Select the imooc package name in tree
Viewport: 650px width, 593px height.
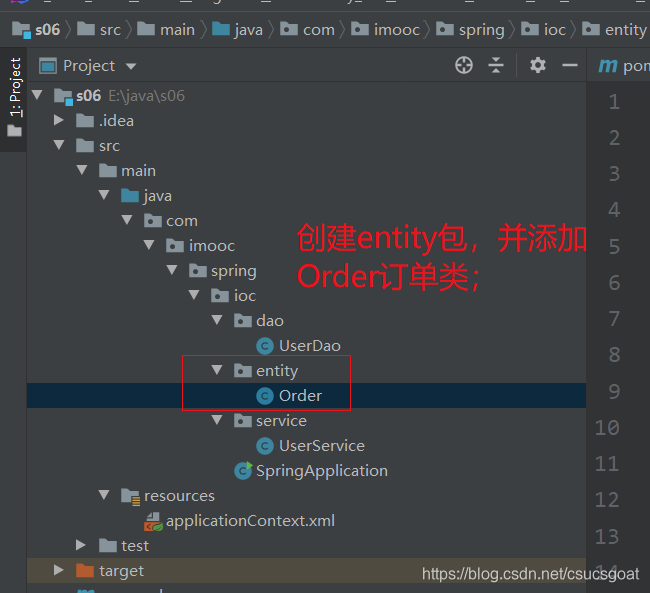pyautogui.click(x=212, y=246)
